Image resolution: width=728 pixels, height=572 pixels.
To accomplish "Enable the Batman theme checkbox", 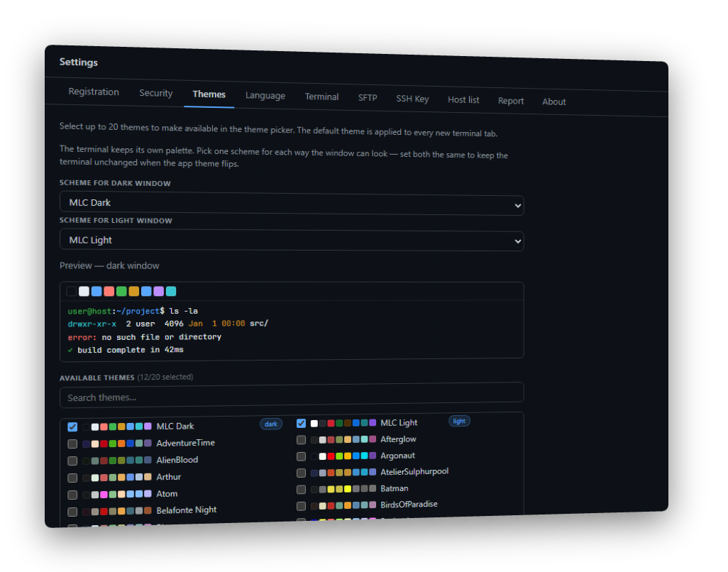I will click(301, 490).
